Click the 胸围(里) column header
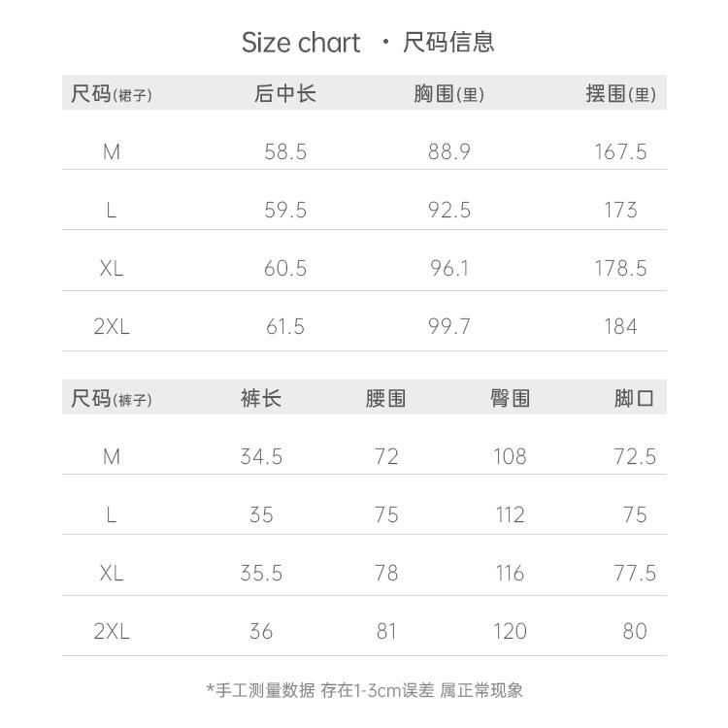 coord(448,94)
